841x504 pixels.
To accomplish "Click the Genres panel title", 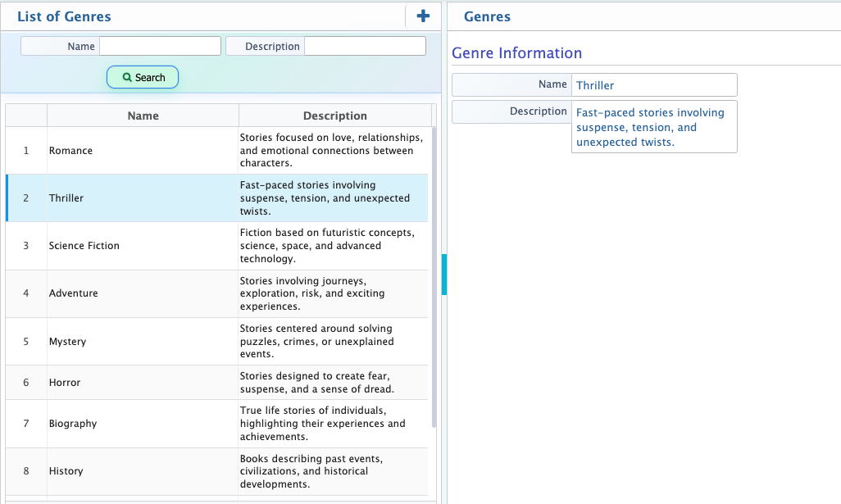I will click(487, 16).
